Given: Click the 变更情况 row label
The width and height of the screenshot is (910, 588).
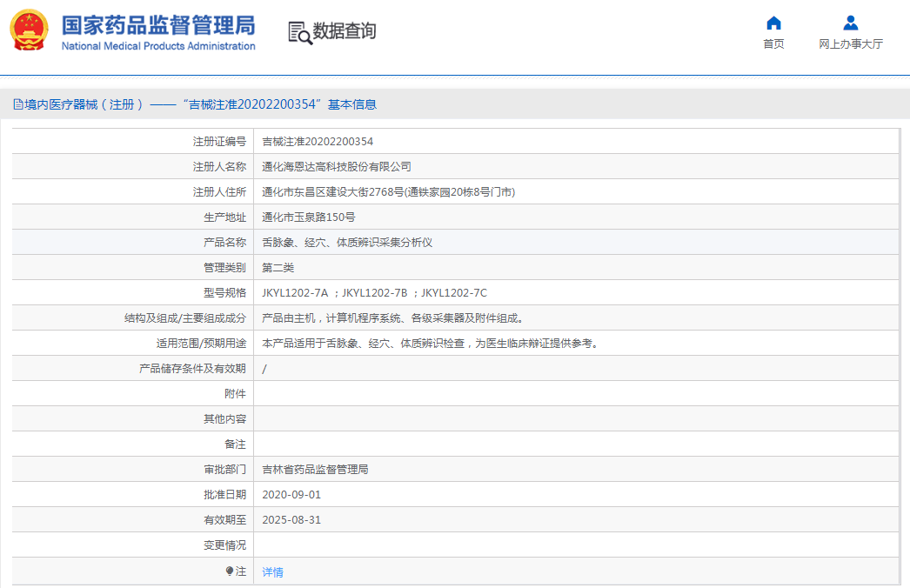Looking at the screenshot, I should 224,545.
